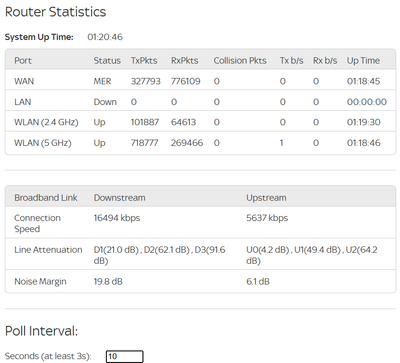Click the Tx b/s column header
The image size is (400, 363).
click(x=292, y=61)
